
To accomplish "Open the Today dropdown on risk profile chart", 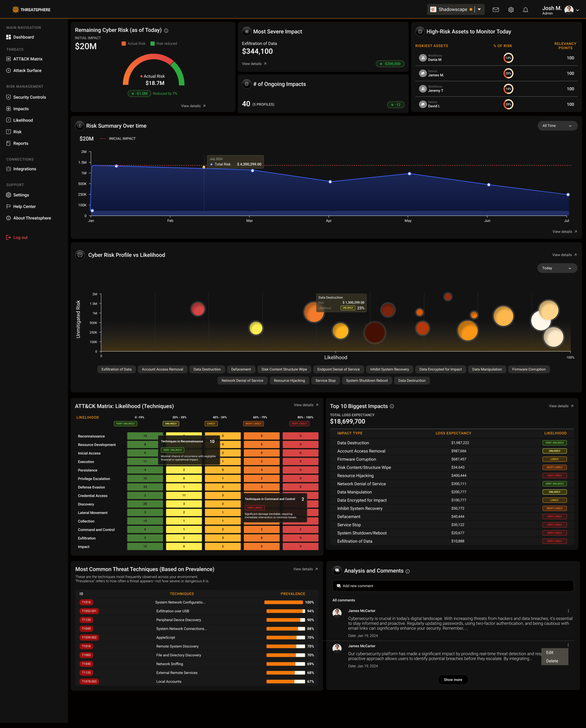I will tap(557, 268).
